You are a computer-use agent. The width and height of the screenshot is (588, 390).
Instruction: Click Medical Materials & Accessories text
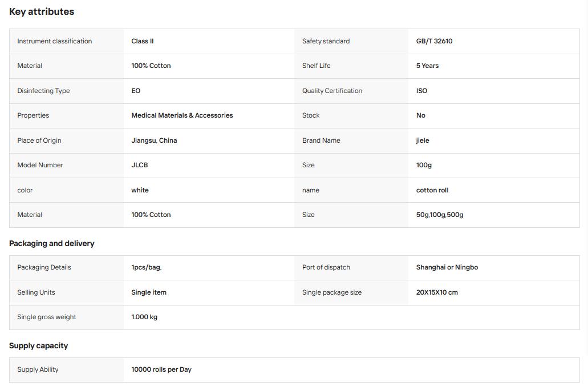182,115
